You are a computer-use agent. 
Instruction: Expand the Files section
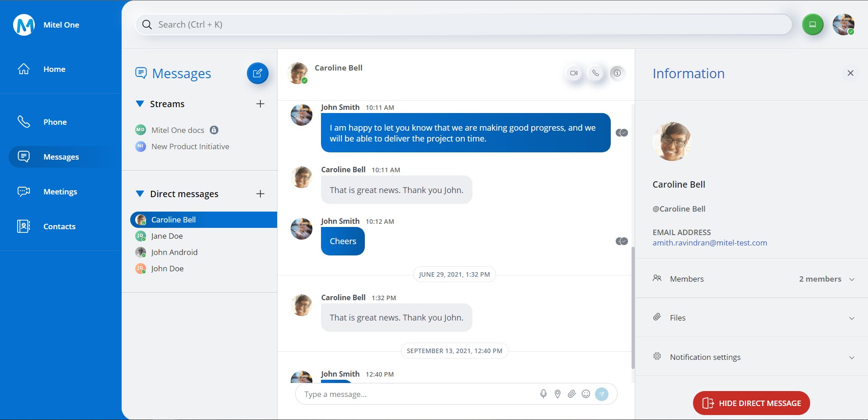click(x=851, y=318)
